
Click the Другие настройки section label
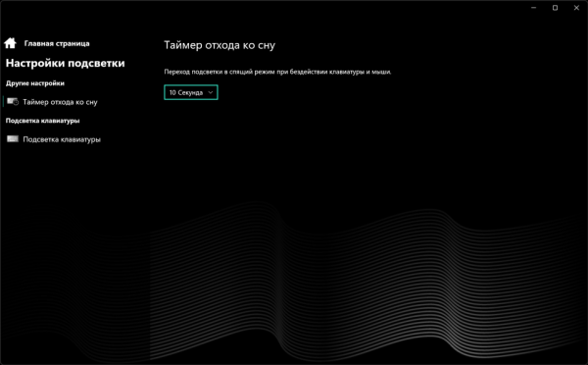[35, 83]
